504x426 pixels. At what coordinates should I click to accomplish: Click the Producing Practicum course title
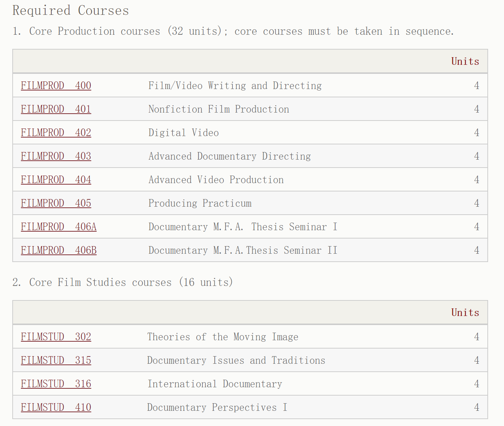[x=200, y=203]
